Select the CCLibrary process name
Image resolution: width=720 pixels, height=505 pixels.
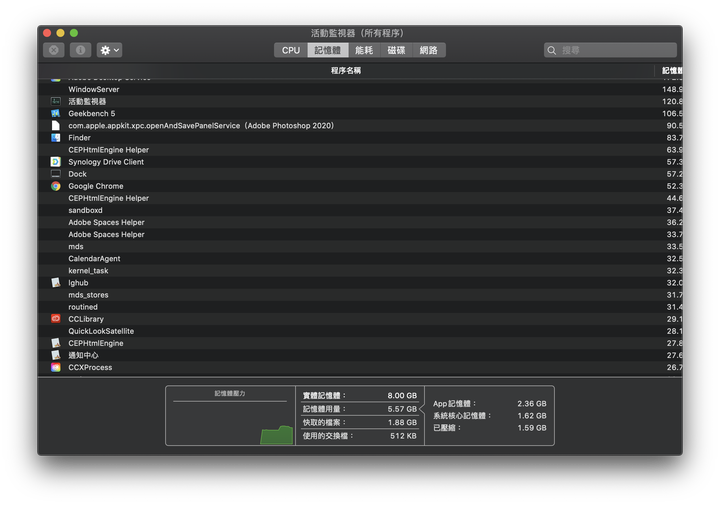pyautogui.click(x=86, y=319)
